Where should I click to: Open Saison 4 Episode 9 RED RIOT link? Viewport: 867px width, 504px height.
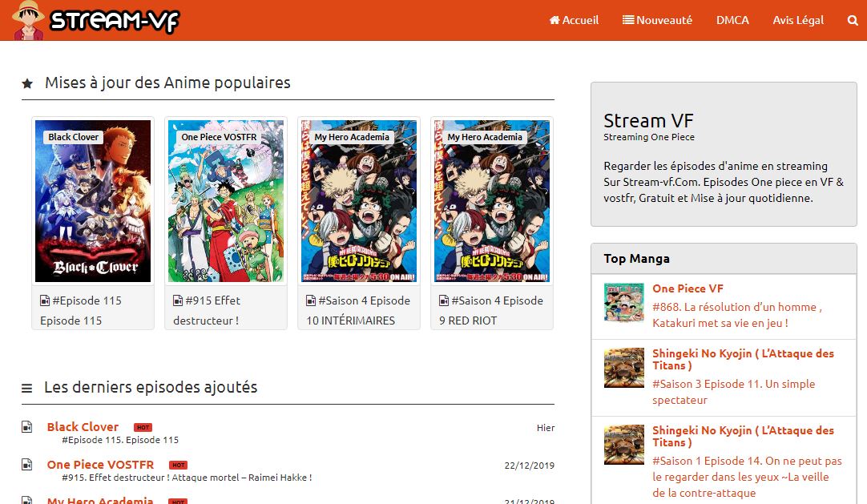pos(491,311)
